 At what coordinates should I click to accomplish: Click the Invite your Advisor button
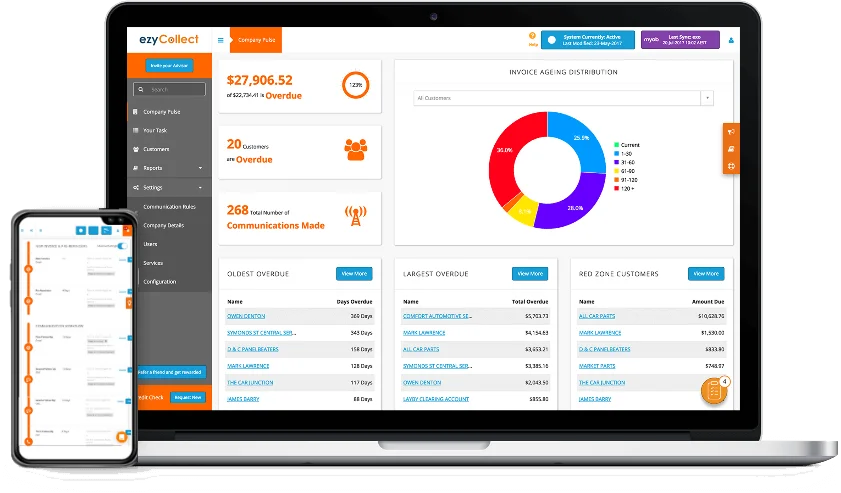(169, 65)
